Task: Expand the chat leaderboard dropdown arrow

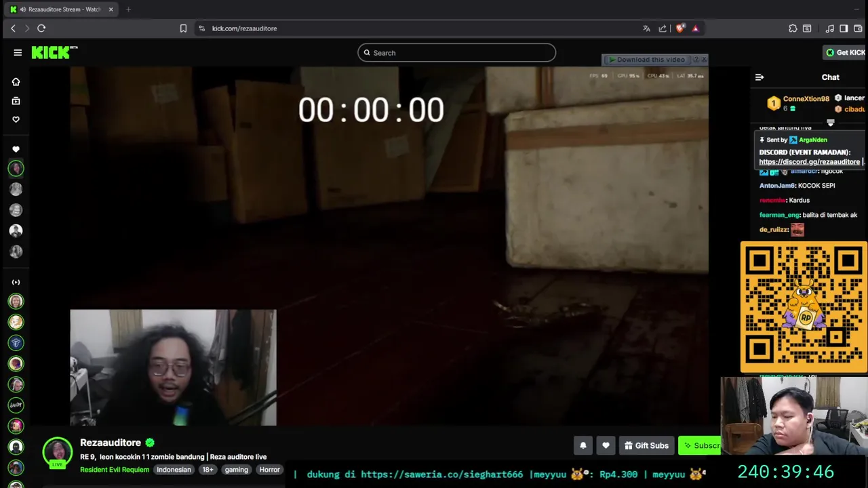Action: click(830, 123)
